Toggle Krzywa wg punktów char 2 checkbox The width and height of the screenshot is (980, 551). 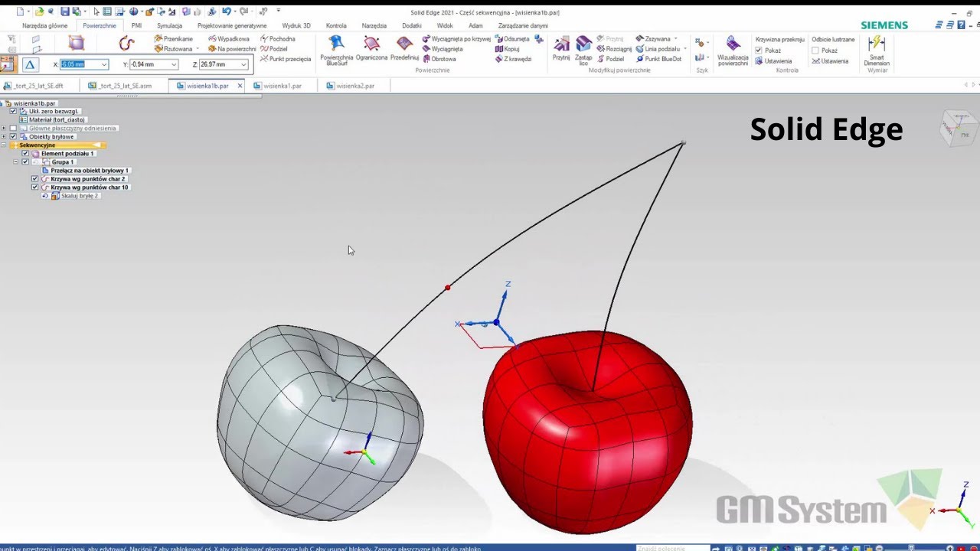34,178
